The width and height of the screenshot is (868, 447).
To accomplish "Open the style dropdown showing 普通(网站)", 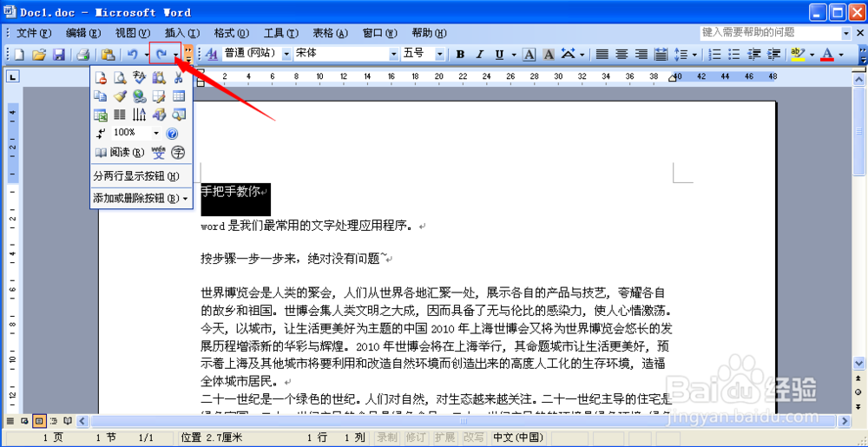I will pyautogui.click(x=286, y=54).
